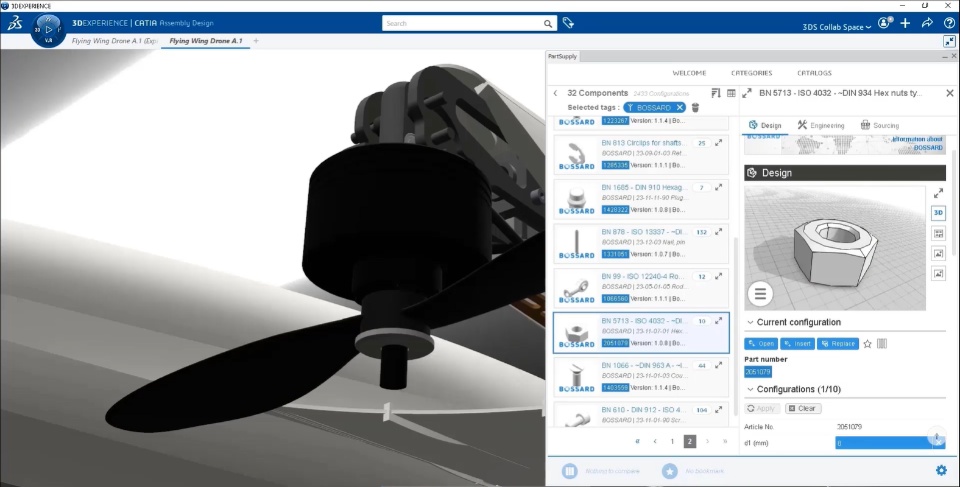This screenshot has height=487, width=960.
Task: Click the search input field
Action: pyautogui.click(x=463, y=24)
